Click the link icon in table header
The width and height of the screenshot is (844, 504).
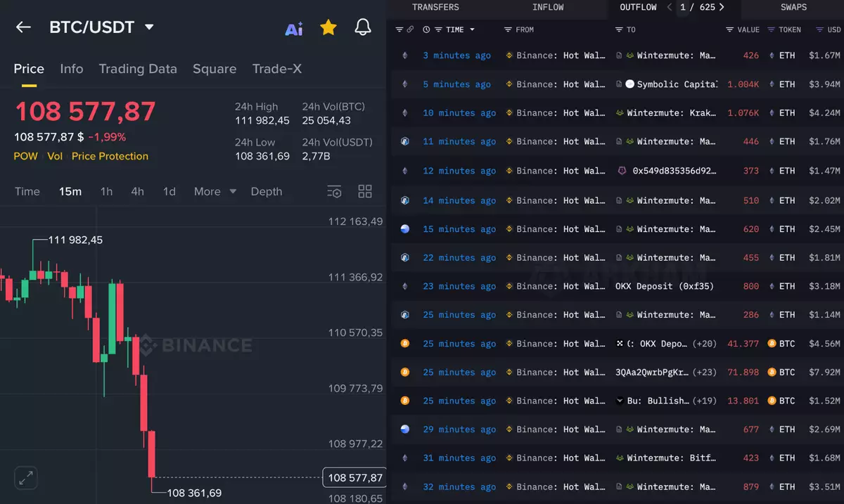click(x=410, y=30)
